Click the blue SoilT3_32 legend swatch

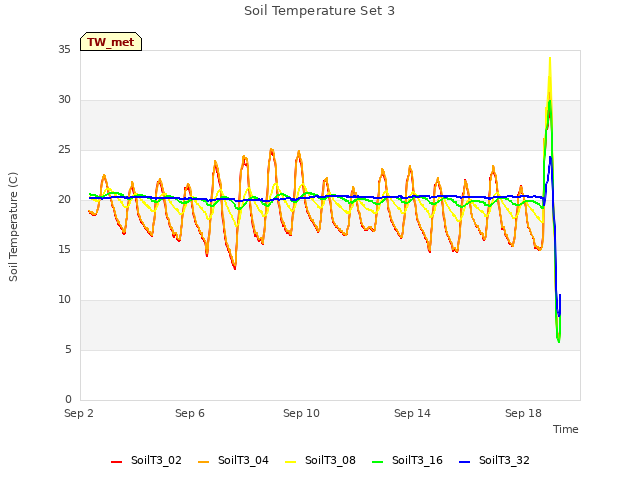[464, 462]
